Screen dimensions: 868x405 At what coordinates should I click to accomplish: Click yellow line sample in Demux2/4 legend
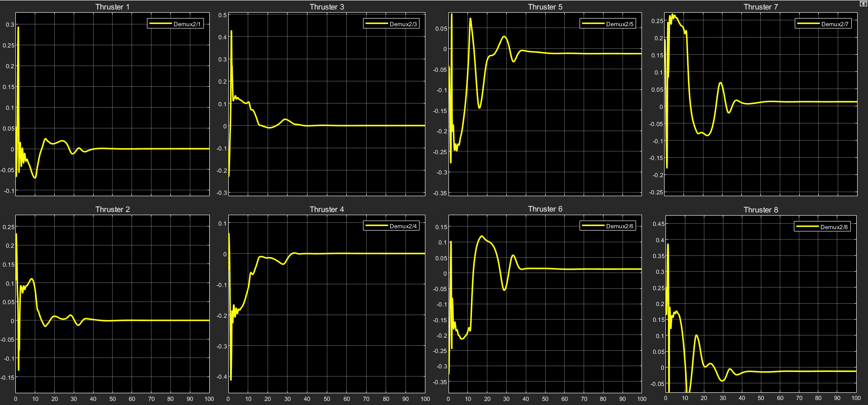point(377,226)
